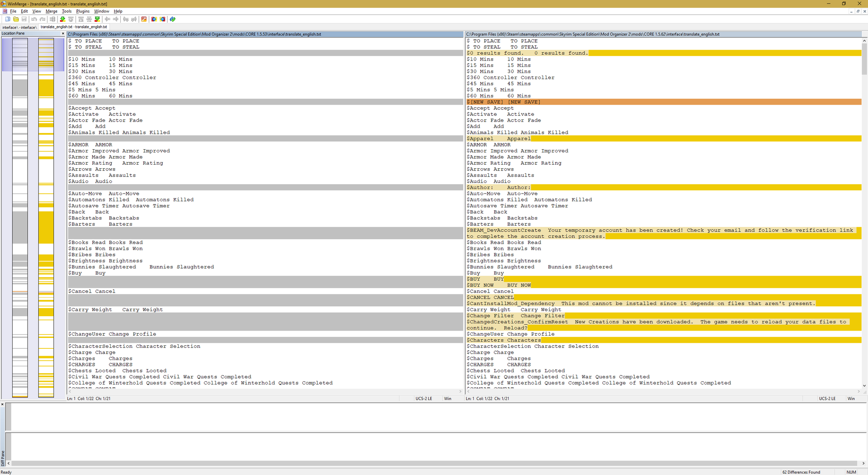The image size is (868, 475).
Task: Click the inner document restore button
Action: pos(858,11)
